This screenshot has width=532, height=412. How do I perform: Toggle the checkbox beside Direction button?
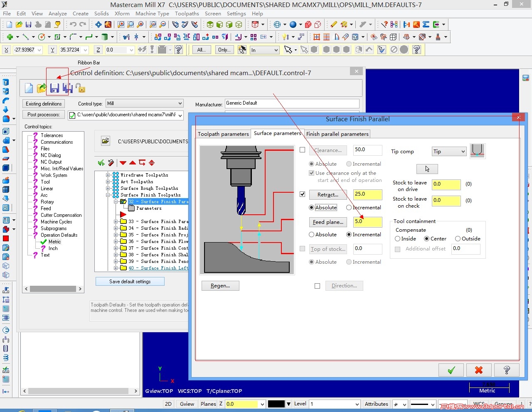coord(318,286)
